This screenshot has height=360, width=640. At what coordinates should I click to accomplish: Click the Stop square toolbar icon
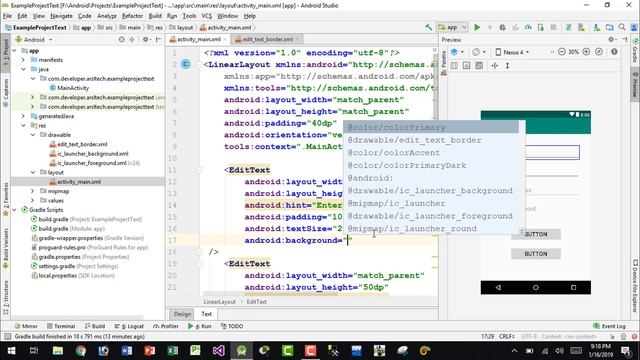[x=553, y=27]
